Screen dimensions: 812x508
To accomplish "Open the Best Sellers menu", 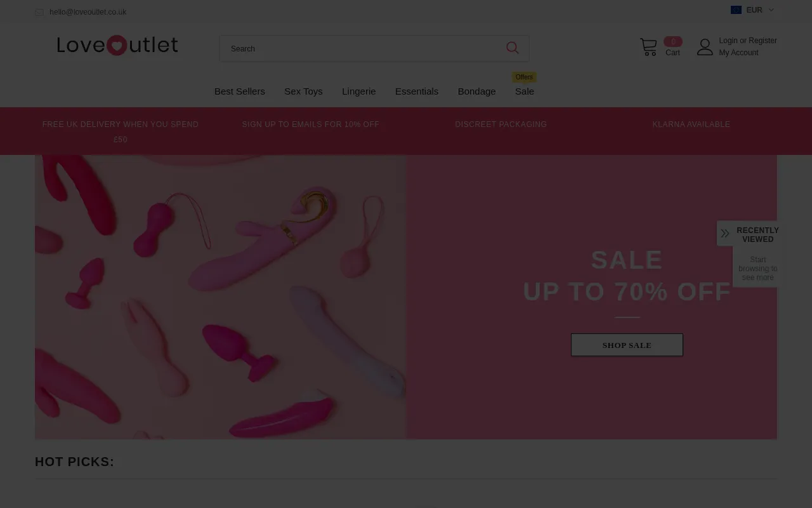I will pos(240,91).
